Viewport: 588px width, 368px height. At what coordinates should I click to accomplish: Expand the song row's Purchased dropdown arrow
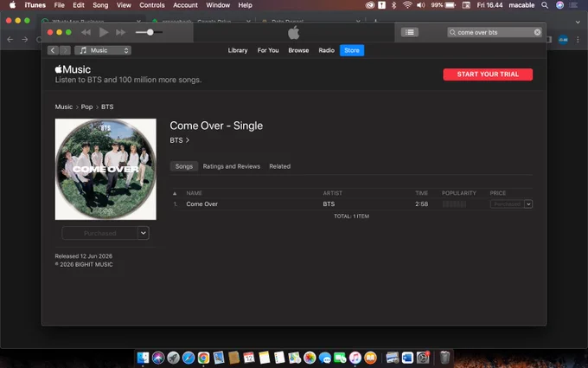(528, 203)
